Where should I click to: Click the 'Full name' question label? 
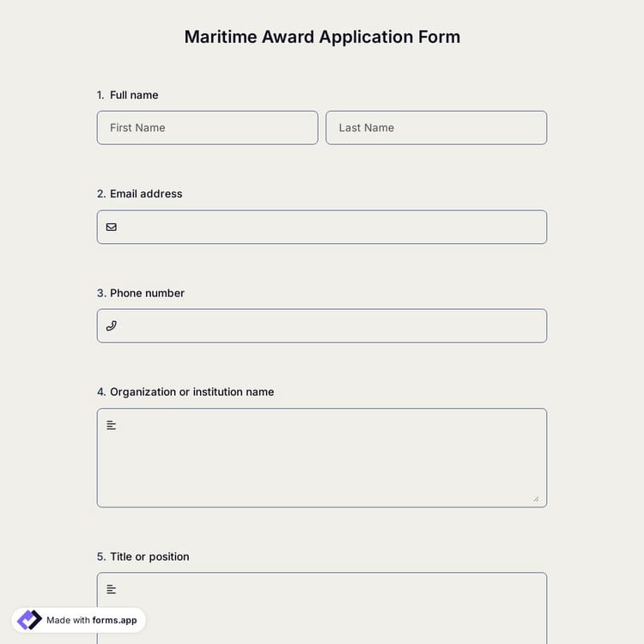pos(134,95)
